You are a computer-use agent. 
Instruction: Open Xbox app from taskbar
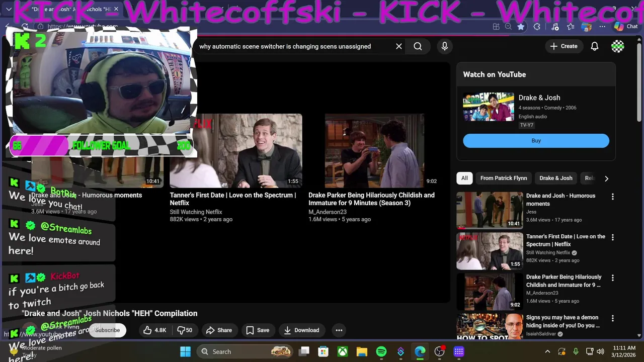coord(343,351)
